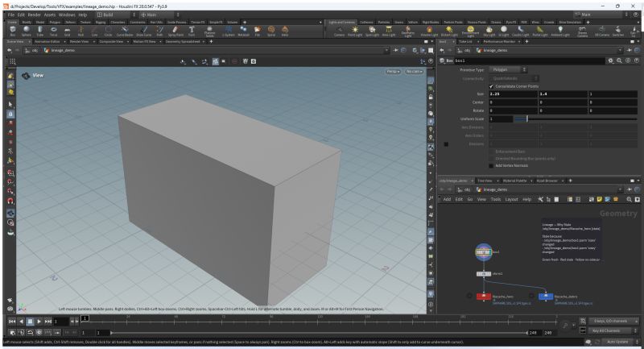Click the Play forward button

tap(39, 322)
